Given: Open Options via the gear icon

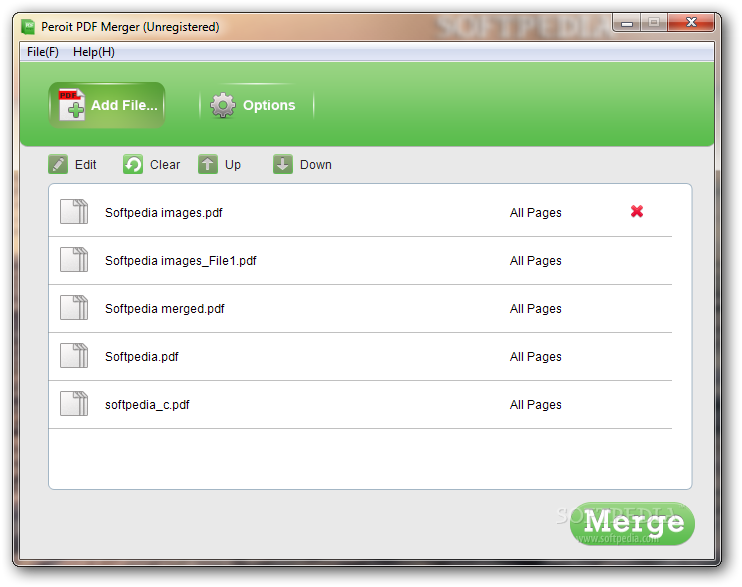Looking at the screenshot, I should tap(222, 105).
